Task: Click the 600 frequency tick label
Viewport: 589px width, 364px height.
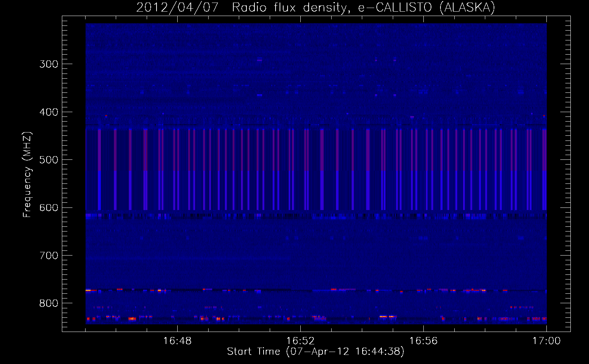Action: (x=49, y=208)
